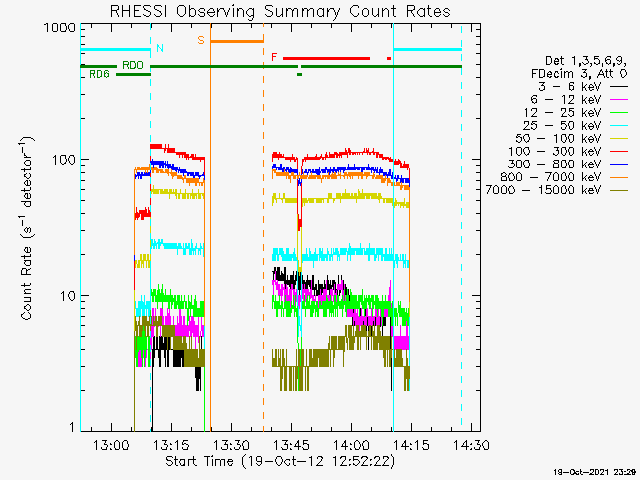The height and width of the screenshot is (480, 640).
Task: Click the 'Start Time (19-Oct-12 12:52:22)' axis title
Action: coord(280,461)
